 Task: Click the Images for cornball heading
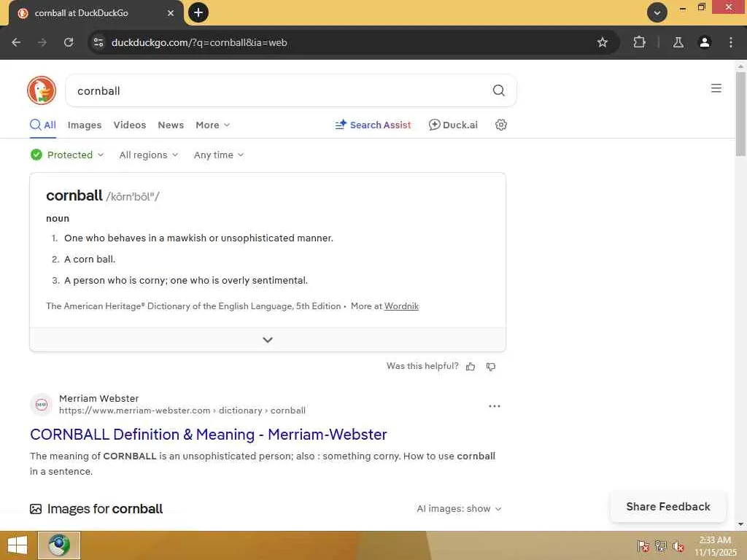click(105, 508)
